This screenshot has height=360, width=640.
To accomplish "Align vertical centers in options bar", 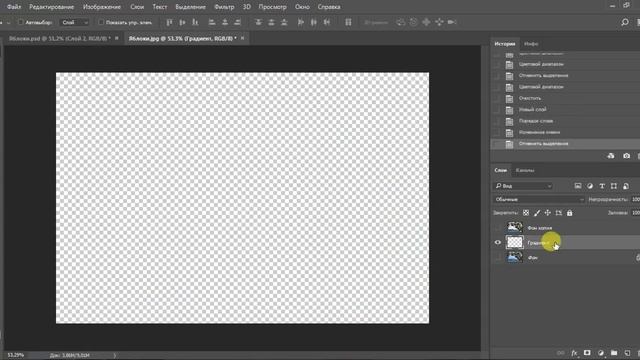I will 182,22.
